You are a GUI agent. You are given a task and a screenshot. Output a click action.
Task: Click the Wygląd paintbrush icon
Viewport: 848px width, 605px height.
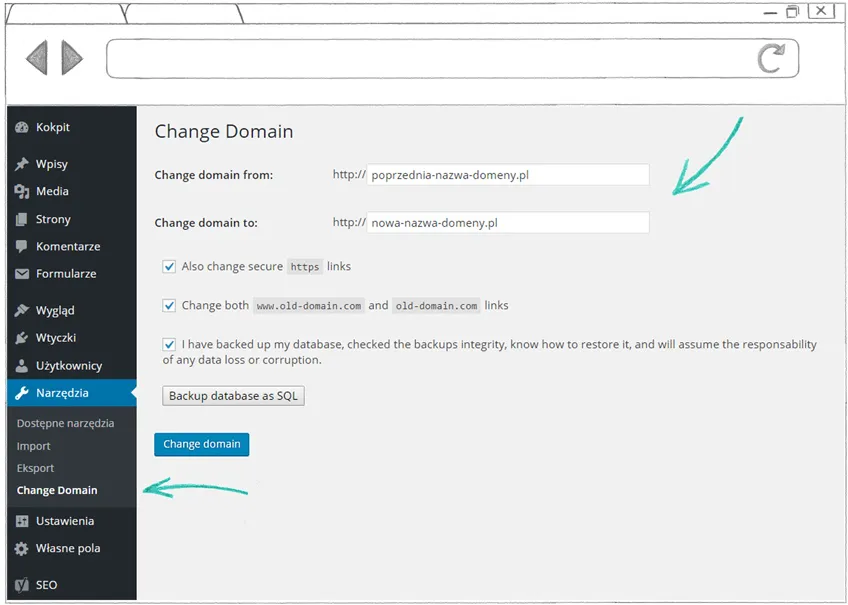(22, 311)
